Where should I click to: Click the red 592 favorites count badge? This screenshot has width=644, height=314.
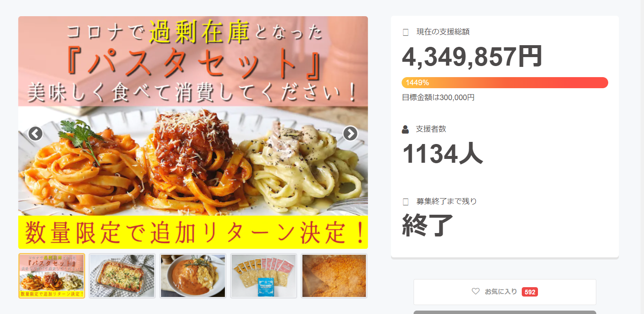point(530,292)
